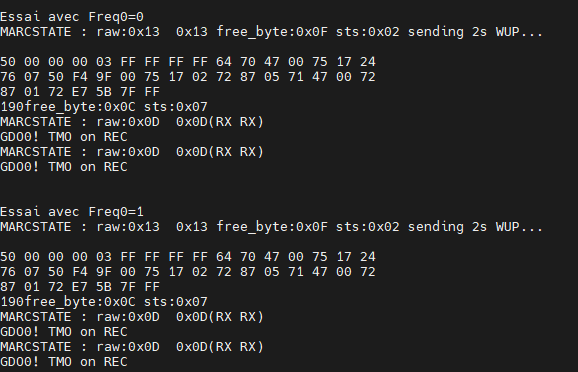The width and height of the screenshot is (578, 372).
Task: Click first 'GDO0! TMO on REC' message
Action: 64,137
